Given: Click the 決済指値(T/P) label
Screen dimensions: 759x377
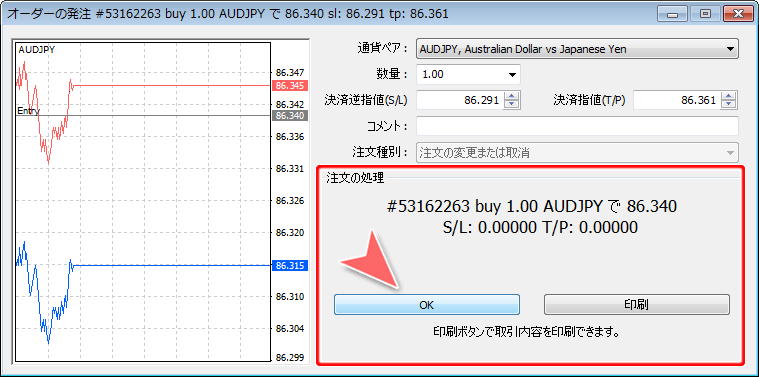Looking at the screenshot, I should 590,101.
